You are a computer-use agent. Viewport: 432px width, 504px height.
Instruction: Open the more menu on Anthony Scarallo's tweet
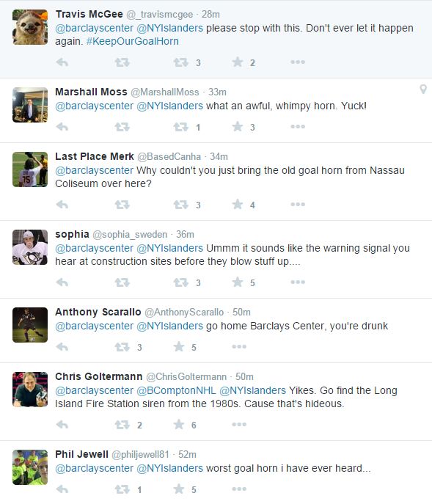point(239,346)
